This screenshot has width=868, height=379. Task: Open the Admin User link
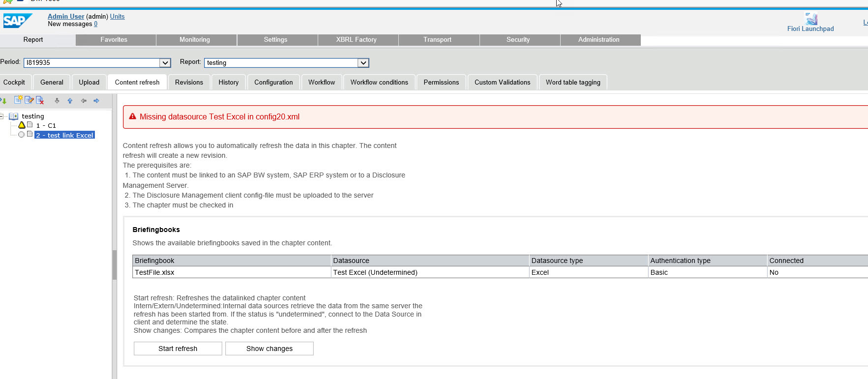point(66,16)
